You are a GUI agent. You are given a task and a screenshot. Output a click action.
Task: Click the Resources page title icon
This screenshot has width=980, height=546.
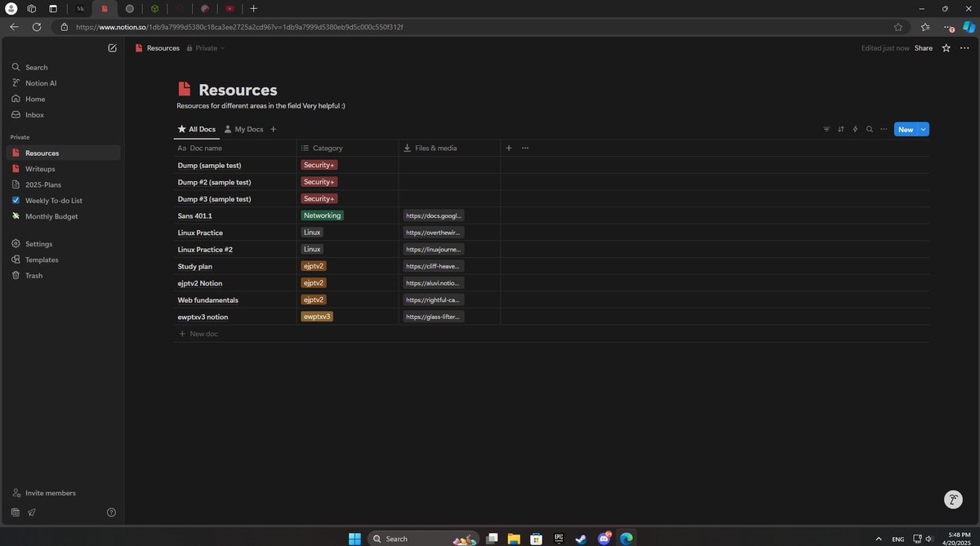click(x=185, y=90)
